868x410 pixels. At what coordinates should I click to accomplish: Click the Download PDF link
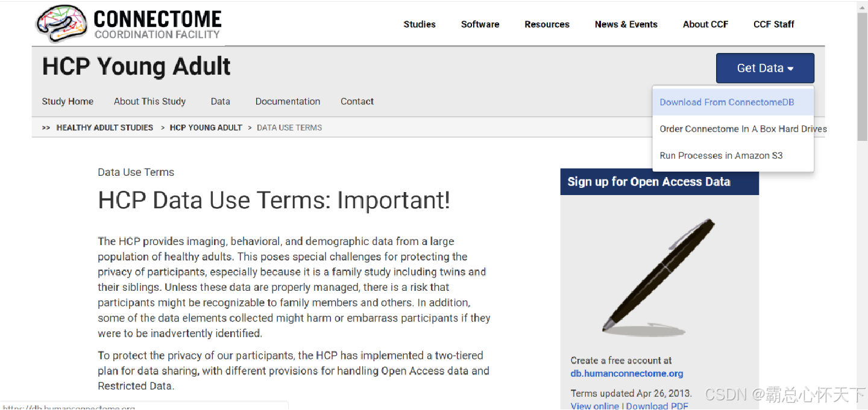click(x=657, y=406)
